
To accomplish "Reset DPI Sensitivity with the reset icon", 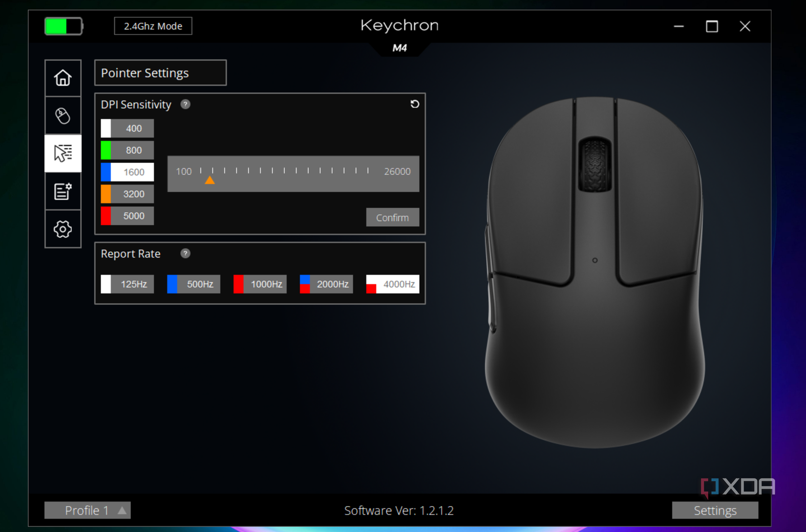I will pos(415,104).
